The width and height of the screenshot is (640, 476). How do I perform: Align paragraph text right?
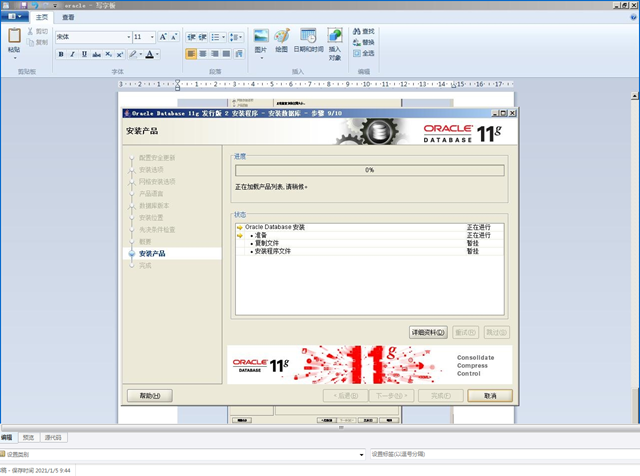pos(215,54)
